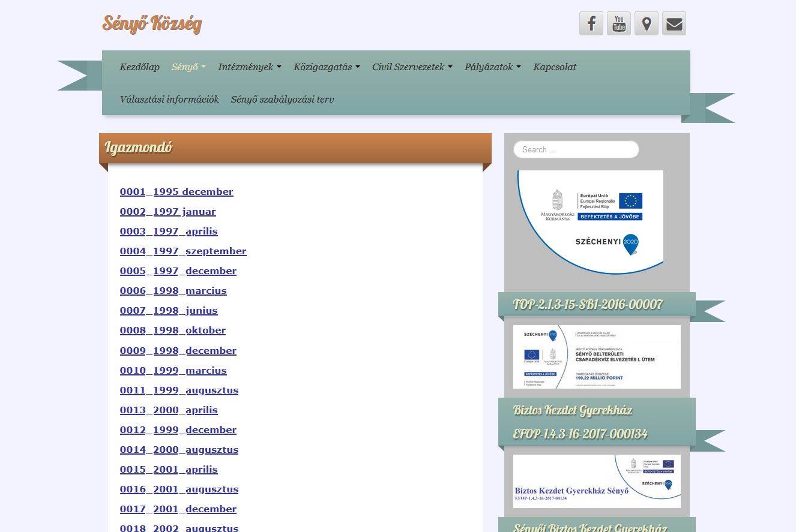Open the Facebook page icon
This screenshot has height=532, width=796.
(591, 23)
